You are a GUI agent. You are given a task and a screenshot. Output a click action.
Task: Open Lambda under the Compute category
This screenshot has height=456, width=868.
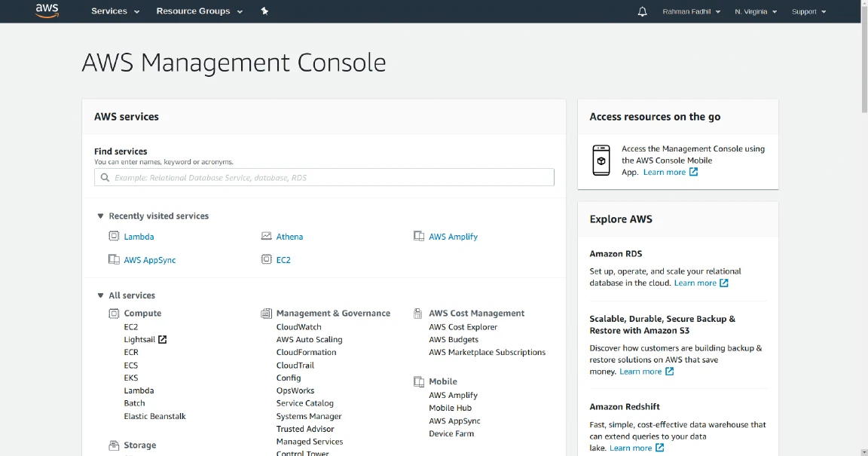[x=139, y=390]
